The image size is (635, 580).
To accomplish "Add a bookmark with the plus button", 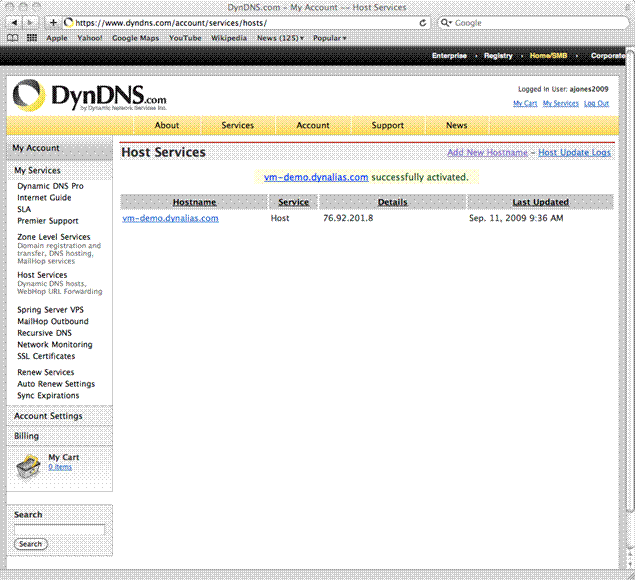I will click(53, 23).
